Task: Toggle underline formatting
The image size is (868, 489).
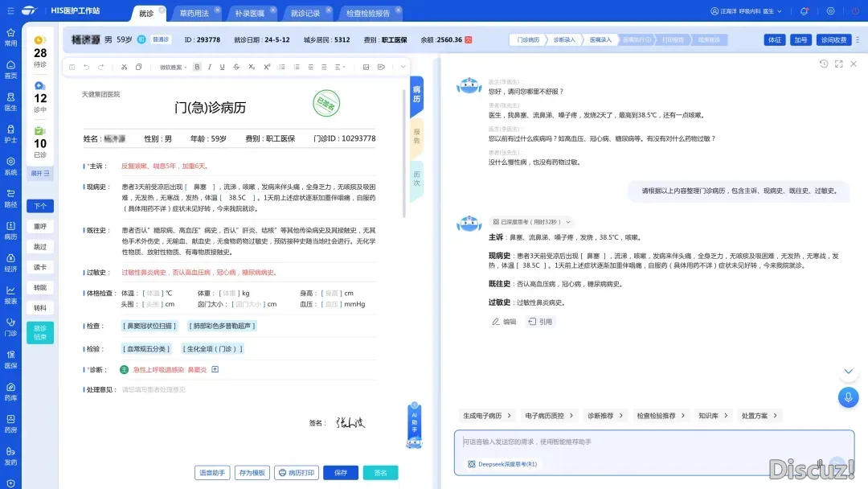Action: pyautogui.click(x=223, y=67)
